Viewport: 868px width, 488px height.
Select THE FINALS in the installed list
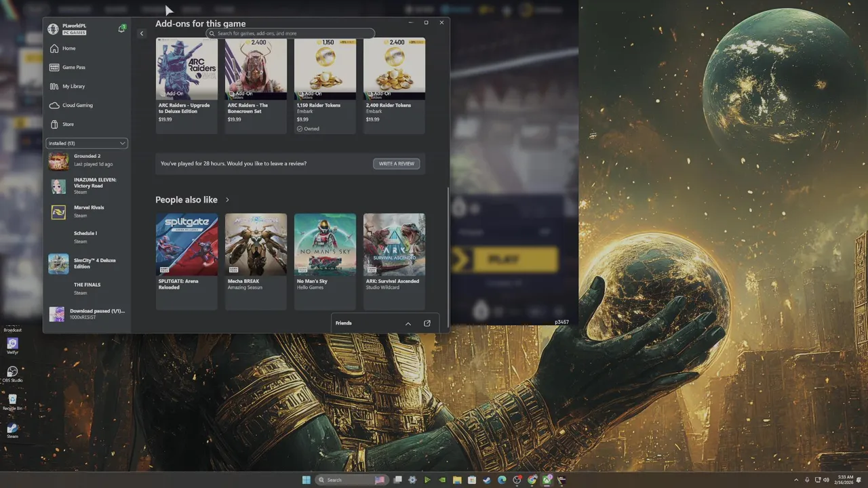[87, 289]
